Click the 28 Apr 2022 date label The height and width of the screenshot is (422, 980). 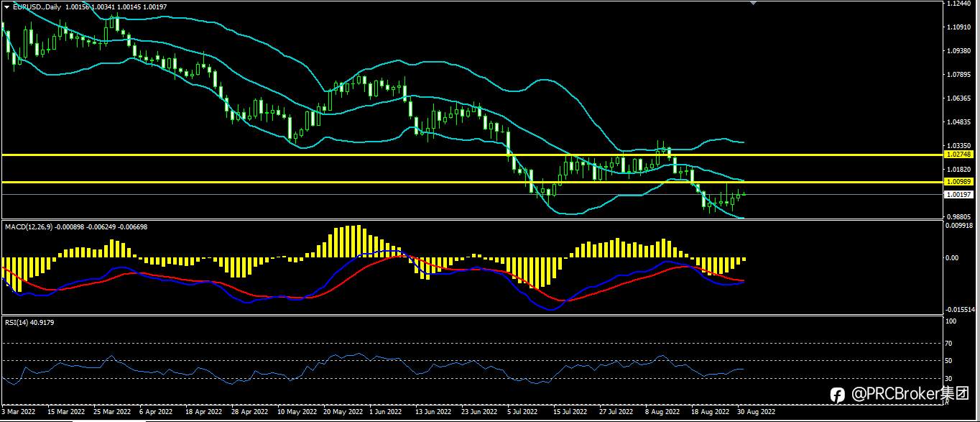pos(250,412)
